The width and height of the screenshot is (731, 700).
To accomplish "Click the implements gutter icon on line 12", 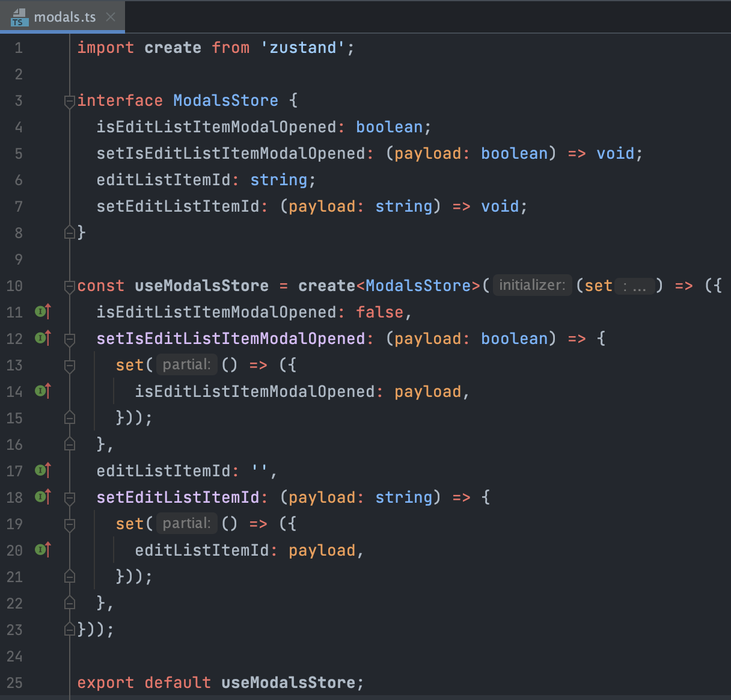I will click(x=42, y=338).
